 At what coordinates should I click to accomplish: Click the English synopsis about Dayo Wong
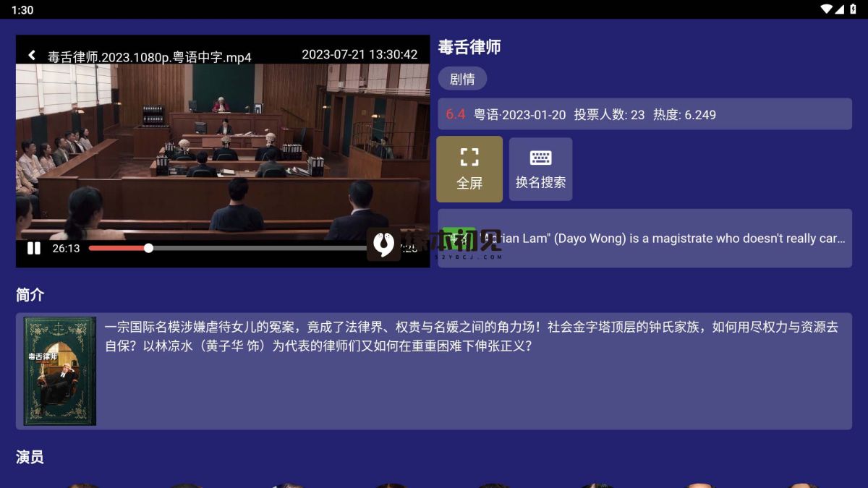tap(644, 239)
